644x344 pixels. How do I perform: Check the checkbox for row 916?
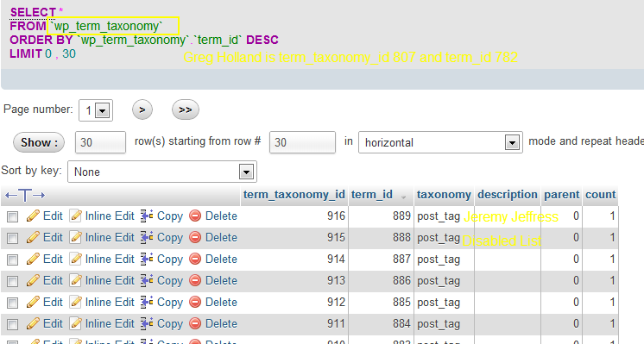13,216
